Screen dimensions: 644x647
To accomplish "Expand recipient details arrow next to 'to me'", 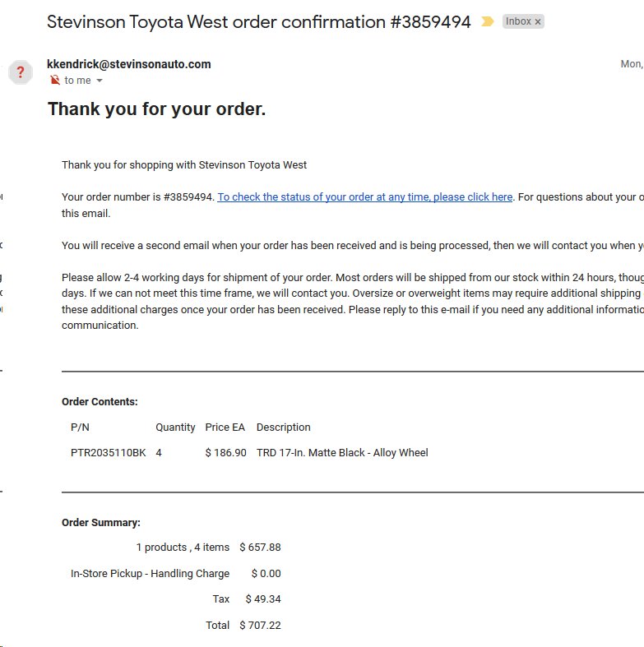I will (x=99, y=81).
